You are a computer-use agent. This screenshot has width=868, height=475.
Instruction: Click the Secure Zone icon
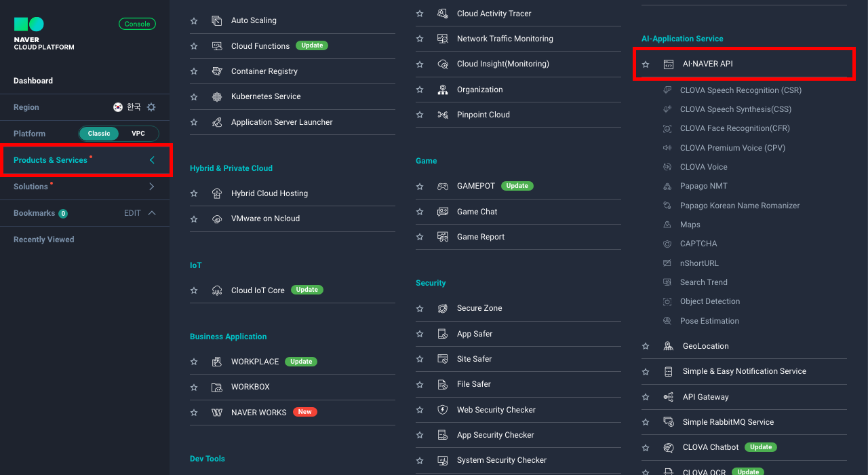pyautogui.click(x=443, y=308)
